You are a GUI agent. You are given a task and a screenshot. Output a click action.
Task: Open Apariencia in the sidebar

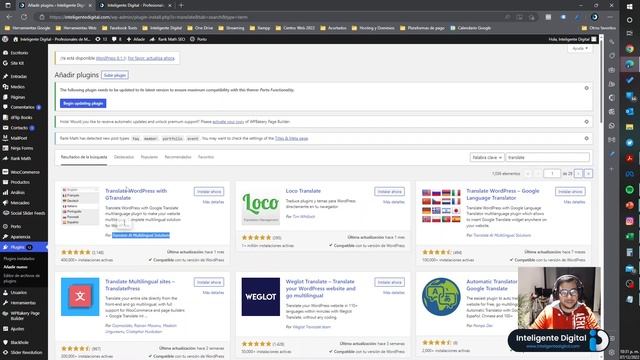tap(20, 237)
